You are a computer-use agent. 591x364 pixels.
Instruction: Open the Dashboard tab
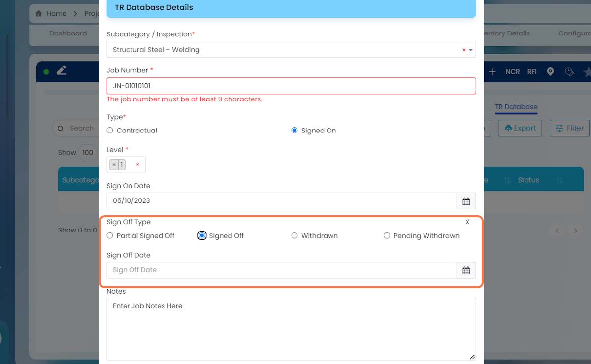[68, 33]
